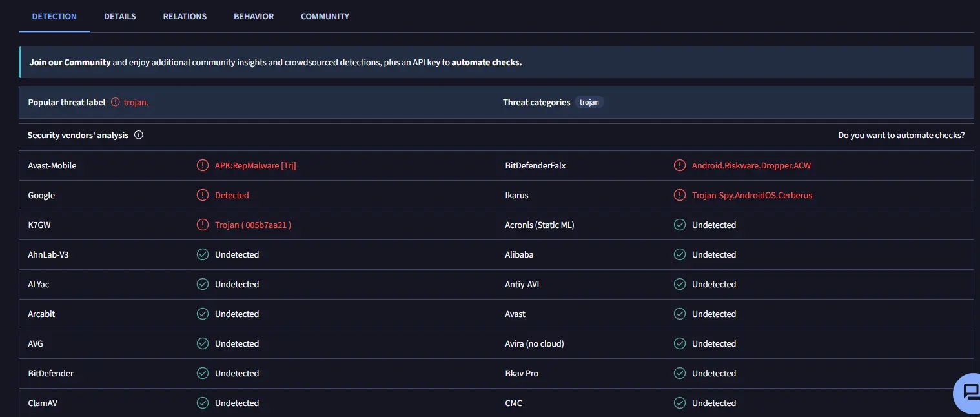Click checkmark icon in ClamAV row

(203, 403)
